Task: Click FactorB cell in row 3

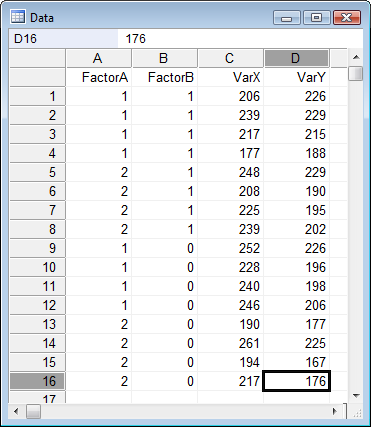Action: point(165,134)
